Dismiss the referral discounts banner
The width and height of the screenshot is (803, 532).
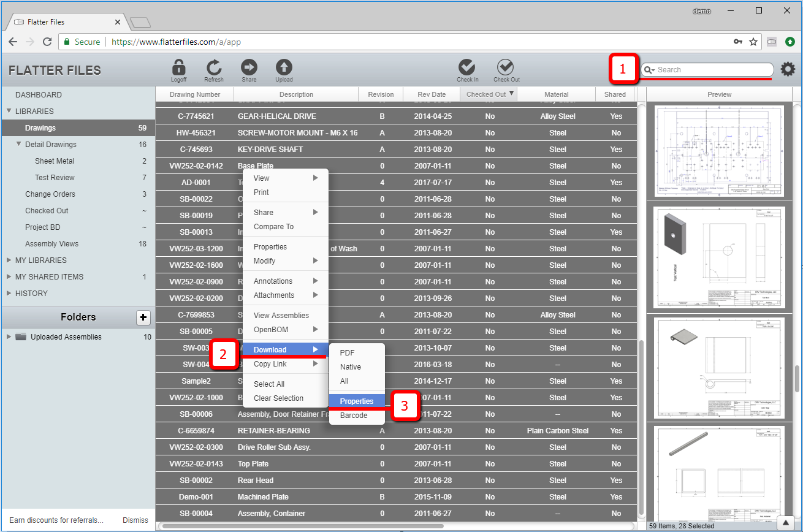[x=135, y=520]
